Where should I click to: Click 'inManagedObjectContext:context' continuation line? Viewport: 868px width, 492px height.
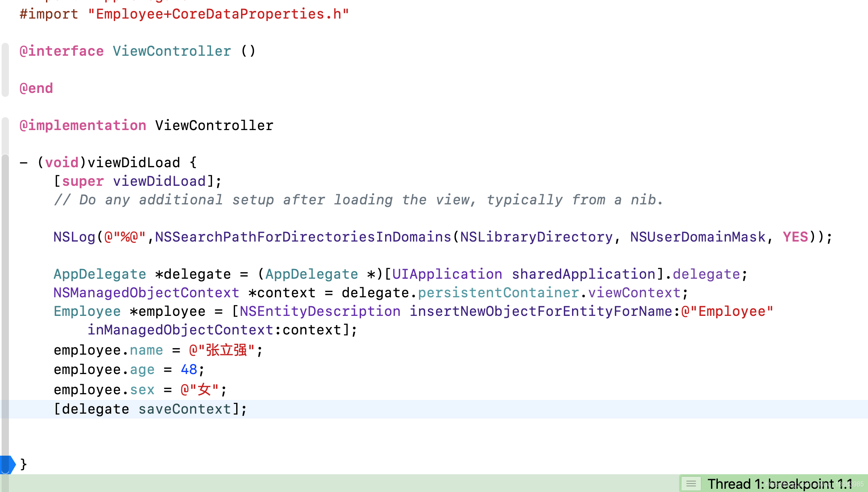pyautogui.click(x=222, y=330)
